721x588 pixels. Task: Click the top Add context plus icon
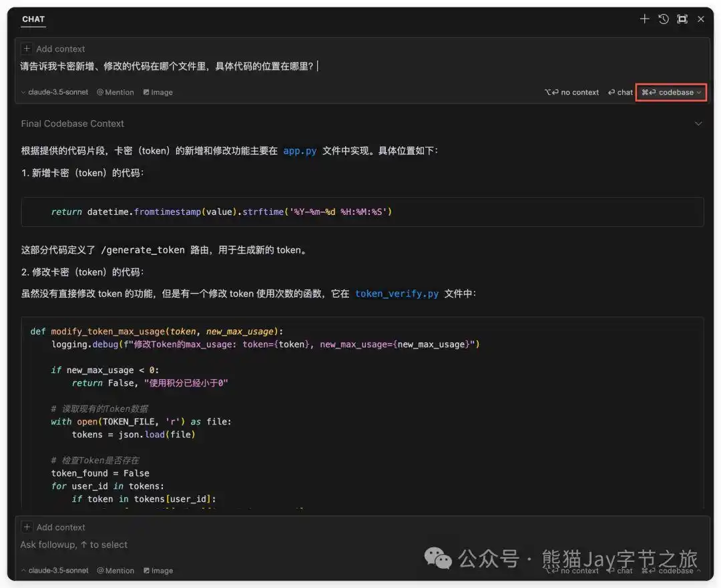pyautogui.click(x=27, y=49)
